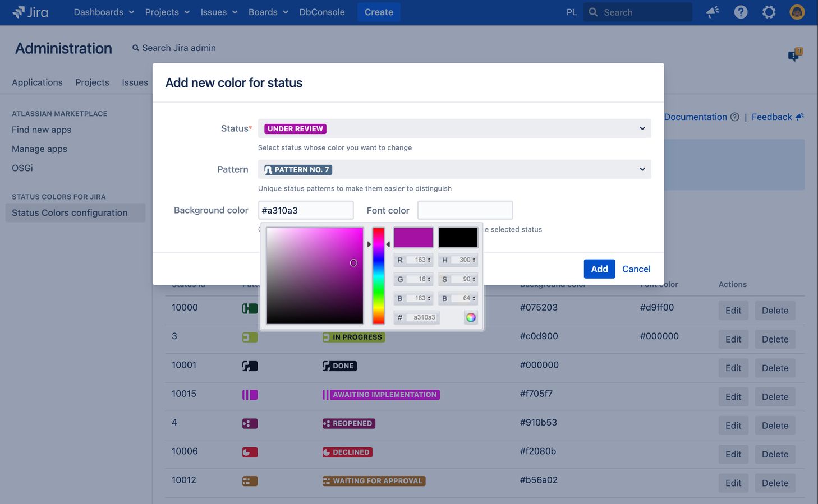Click the IN PROGRESS status lozenge

tap(353, 337)
